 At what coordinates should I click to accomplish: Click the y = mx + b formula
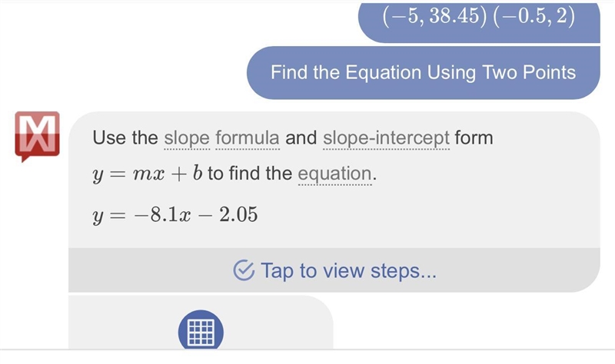tap(148, 174)
